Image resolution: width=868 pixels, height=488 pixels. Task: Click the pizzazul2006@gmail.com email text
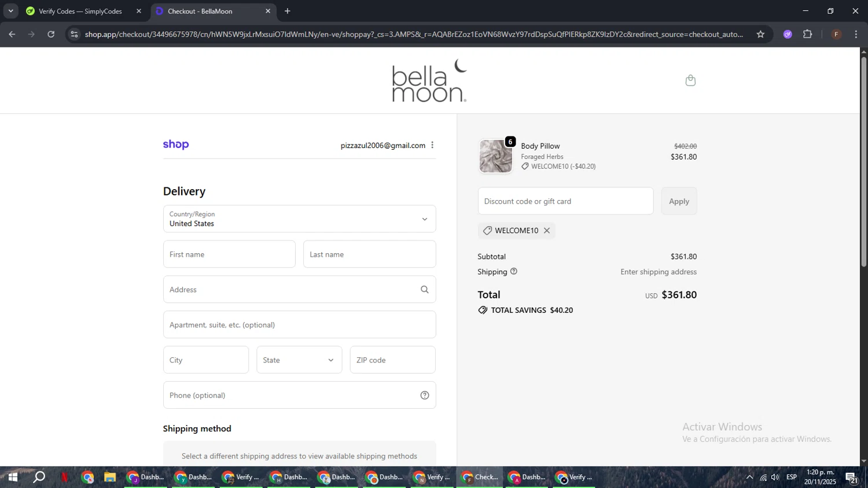point(382,146)
